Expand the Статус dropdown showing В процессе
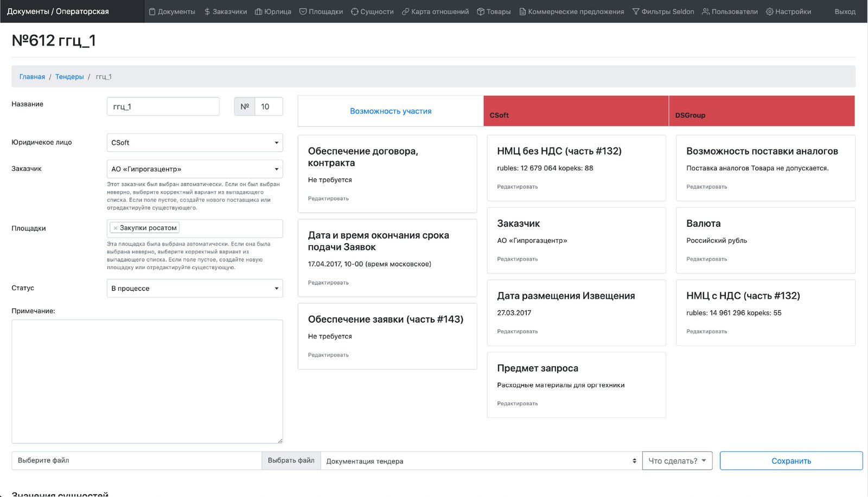 195,289
